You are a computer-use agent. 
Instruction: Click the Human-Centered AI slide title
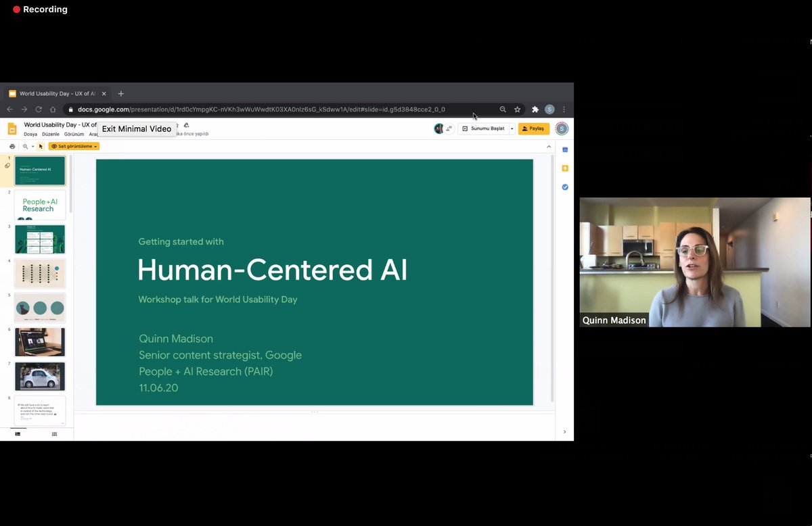tap(273, 269)
